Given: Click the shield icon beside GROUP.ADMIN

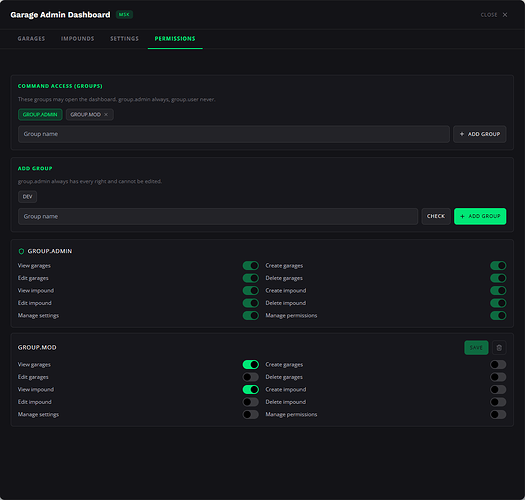Looking at the screenshot, I should [x=21, y=251].
